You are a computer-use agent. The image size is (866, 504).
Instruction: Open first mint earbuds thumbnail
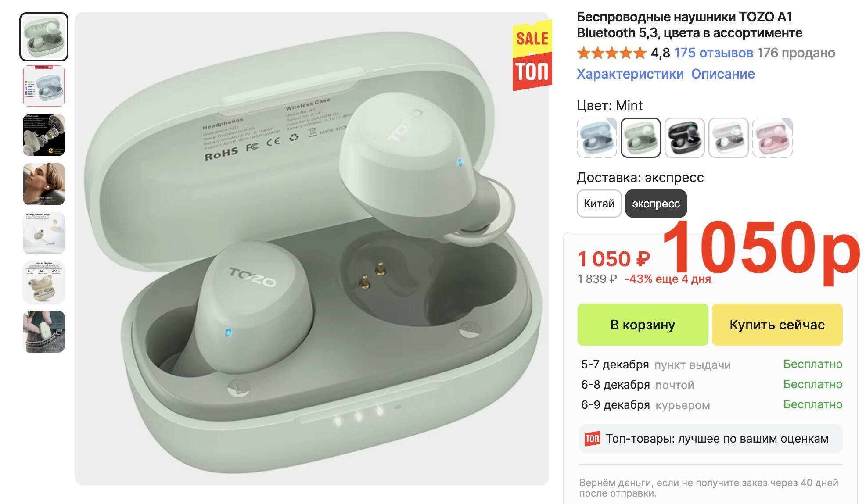point(44,37)
